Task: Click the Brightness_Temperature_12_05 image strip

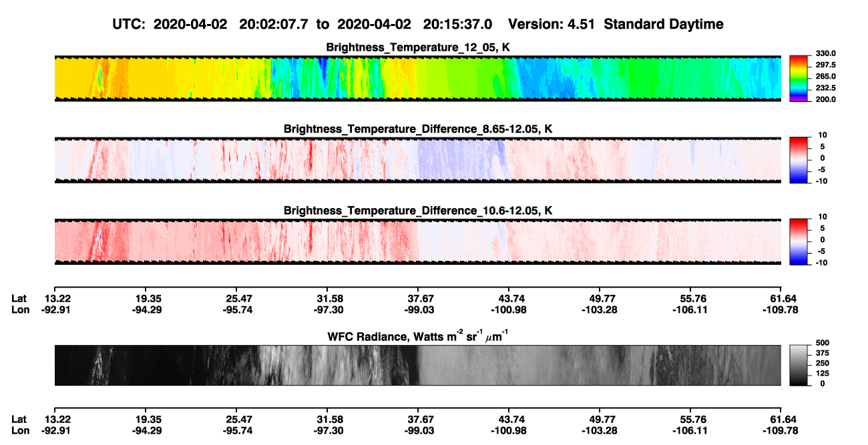Action: pos(417,78)
